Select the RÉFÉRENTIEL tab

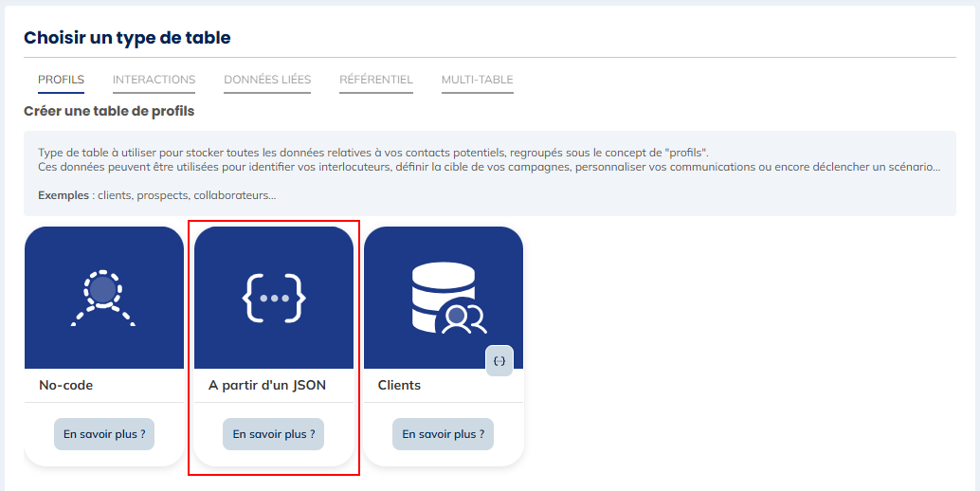376,80
